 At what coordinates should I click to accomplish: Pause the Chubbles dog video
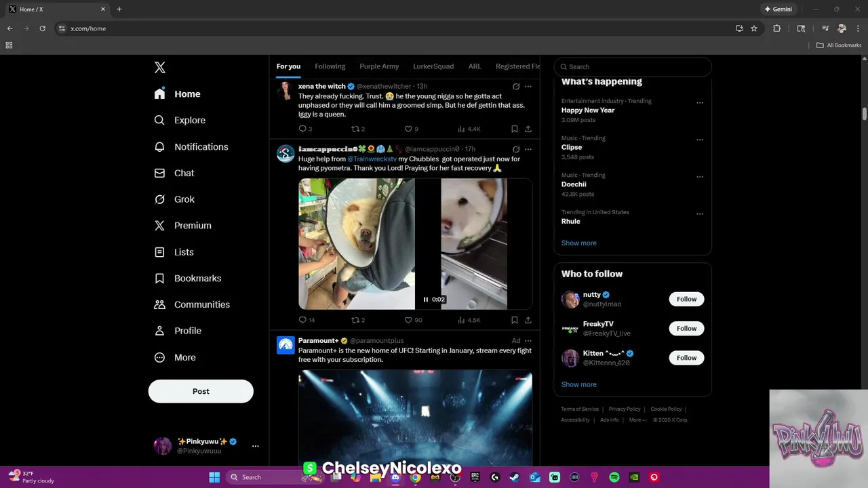pos(426,300)
